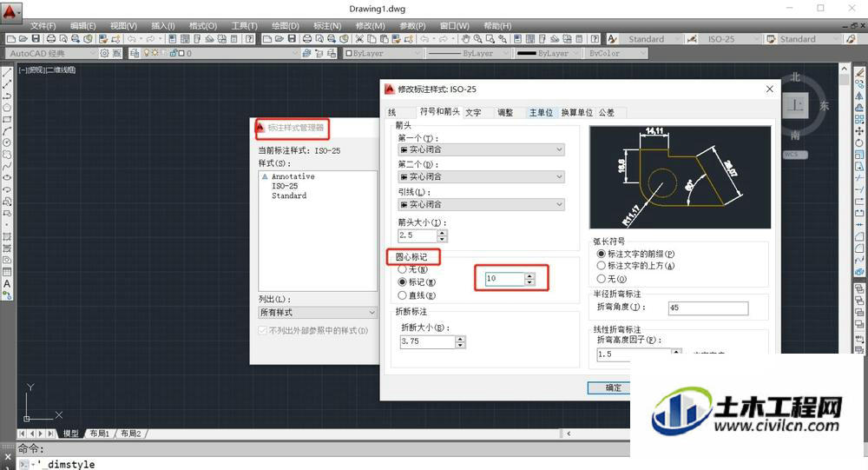The image size is (868, 470).
Task: Select the Table tool in draw toolbar
Action: point(7,272)
